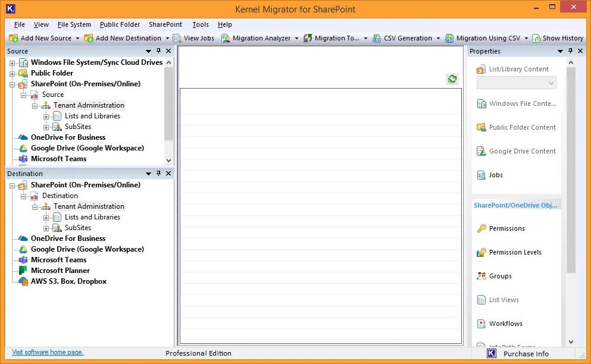Click the Kernel app icon in the title bar
This screenshot has height=364, width=591.
point(11,9)
